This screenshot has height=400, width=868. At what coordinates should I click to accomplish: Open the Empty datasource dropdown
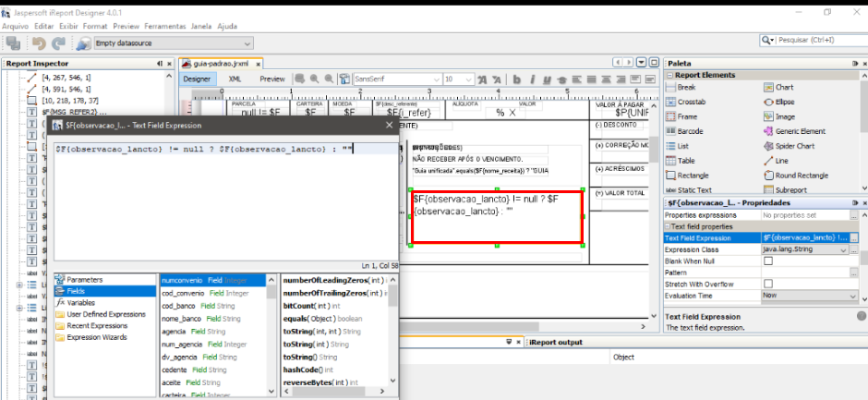click(x=247, y=43)
